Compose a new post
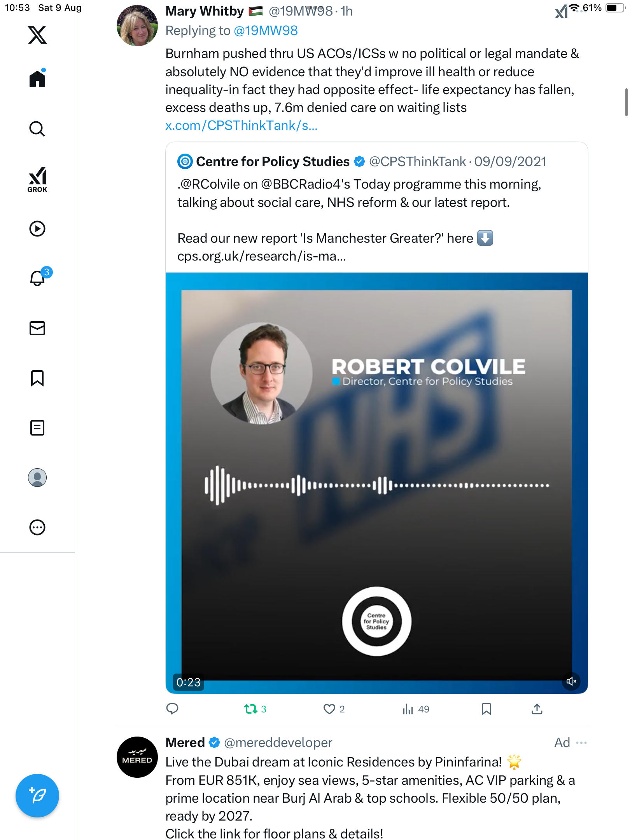Image resolution: width=630 pixels, height=840 pixels. [37, 796]
